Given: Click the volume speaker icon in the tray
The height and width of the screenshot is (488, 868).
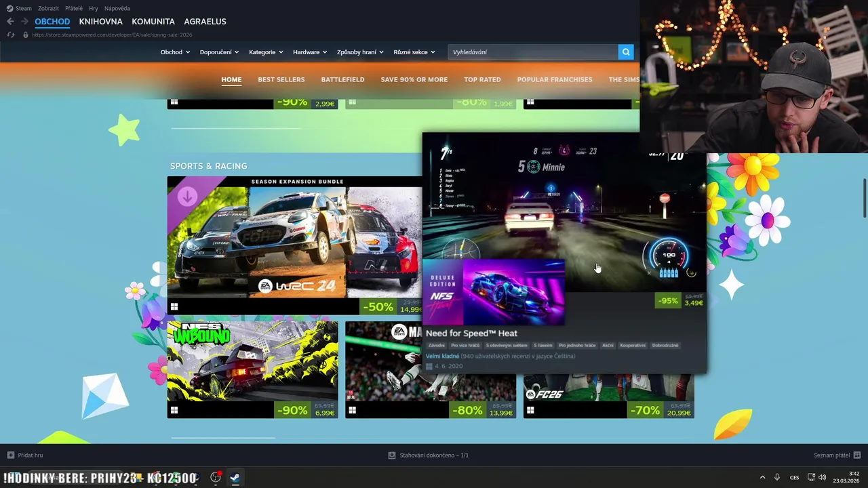Looking at the screenshot, I should pyautogui.click(x=822, y=477).
